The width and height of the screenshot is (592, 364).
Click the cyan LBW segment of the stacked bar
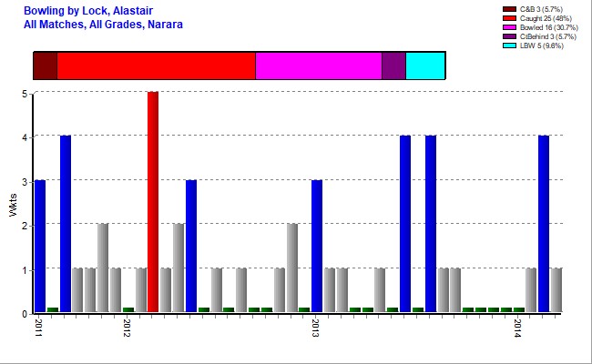(425, 66)
